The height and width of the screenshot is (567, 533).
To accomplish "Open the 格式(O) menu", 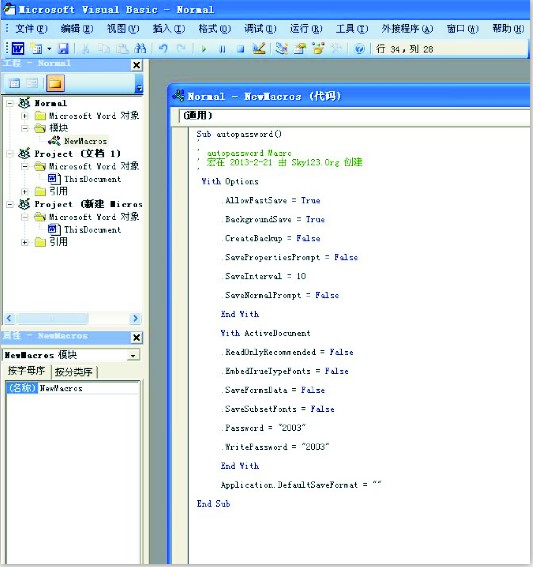I will pos(214,29).
